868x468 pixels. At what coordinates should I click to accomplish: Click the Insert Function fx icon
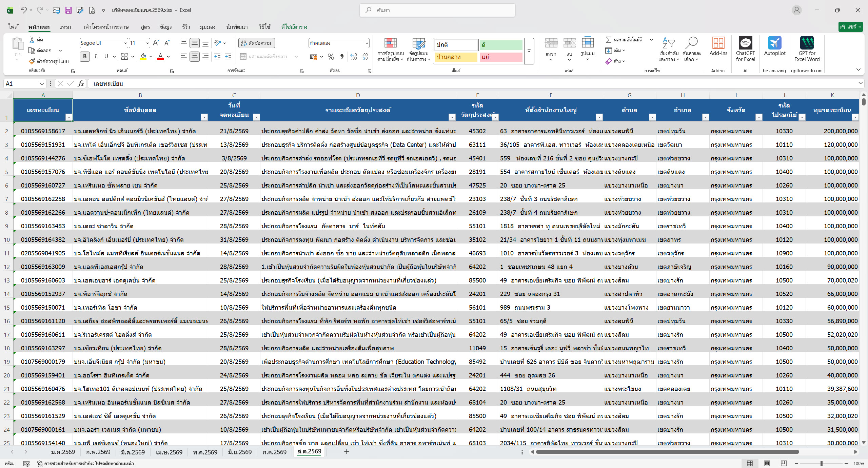(x=81, y=83)
